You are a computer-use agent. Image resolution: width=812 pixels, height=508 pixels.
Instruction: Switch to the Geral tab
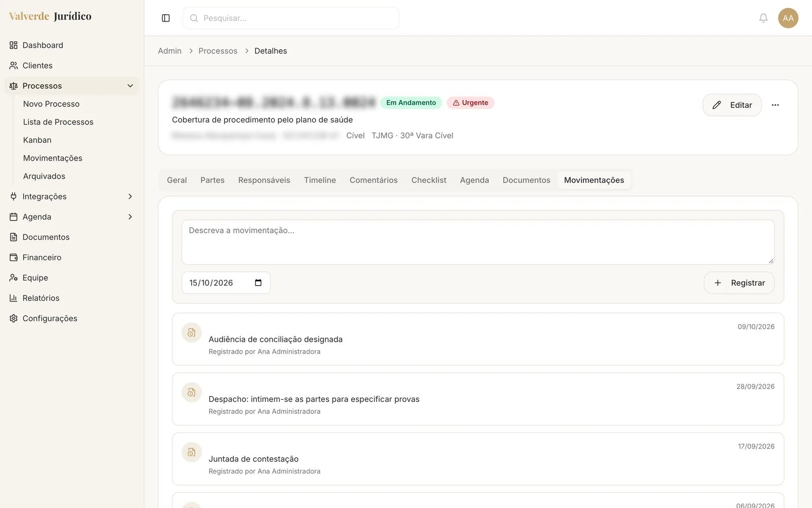pyautogui.click(x=177, y=180)
